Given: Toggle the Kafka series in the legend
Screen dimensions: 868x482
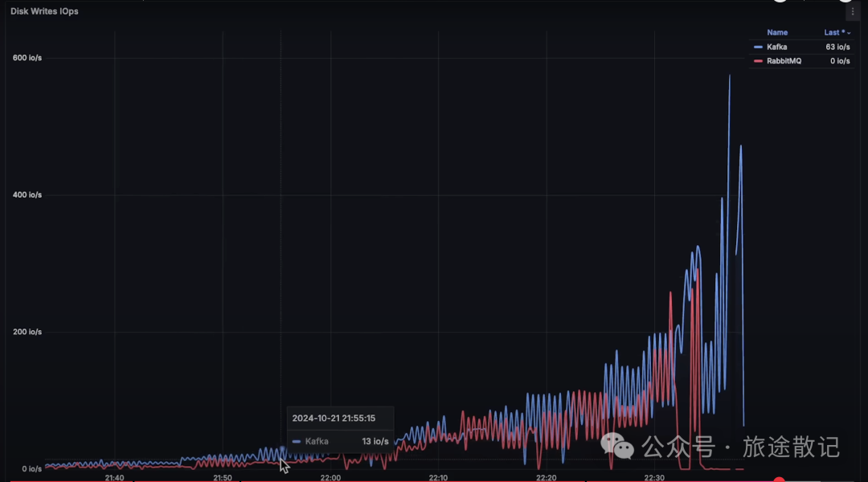Looking at the screenshot, I should [x=776, y=47].
